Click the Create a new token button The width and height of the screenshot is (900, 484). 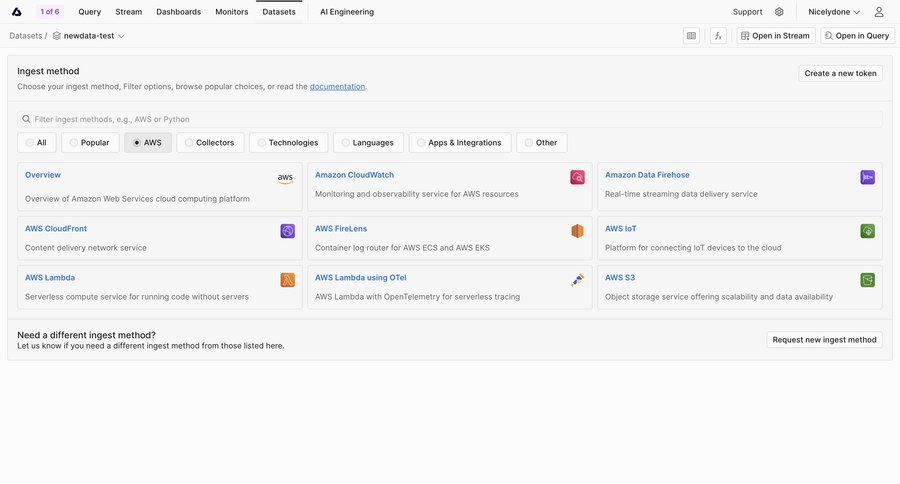point(840,73)
